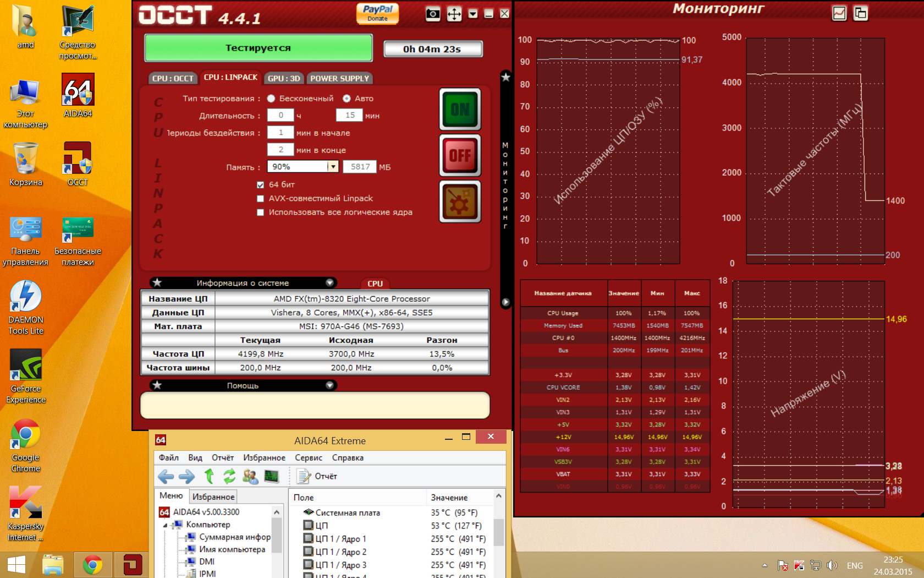The height and width of the screenshot is (578, 924).
Task: Click the AIDA64 sensor monitor graph icon
Action: pyautogui.click(x=272, y=476)
